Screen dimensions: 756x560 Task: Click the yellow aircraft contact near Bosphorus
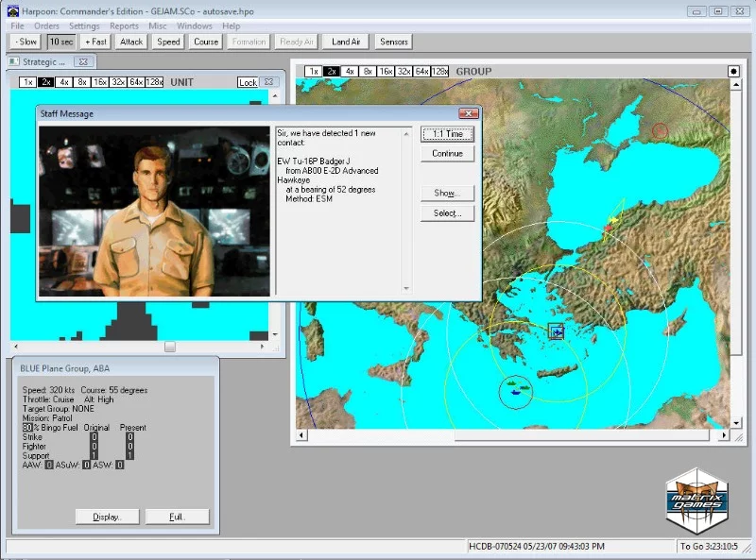tap(613, 220)
